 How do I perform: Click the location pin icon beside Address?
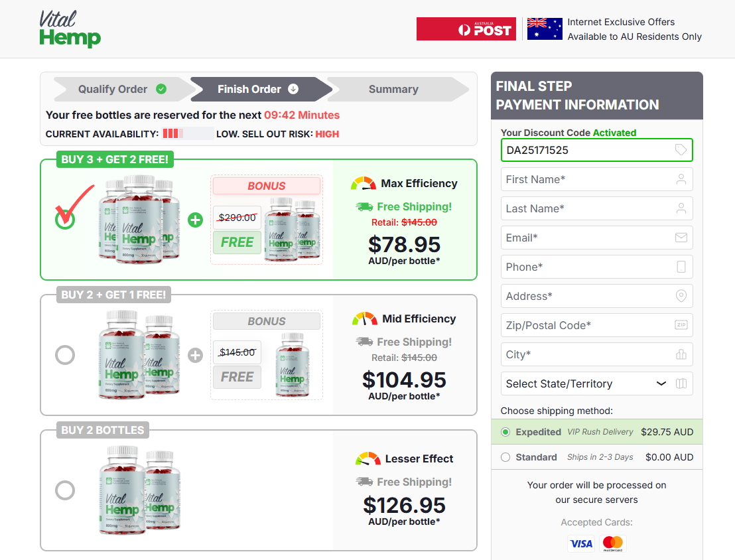pos(681,296)
